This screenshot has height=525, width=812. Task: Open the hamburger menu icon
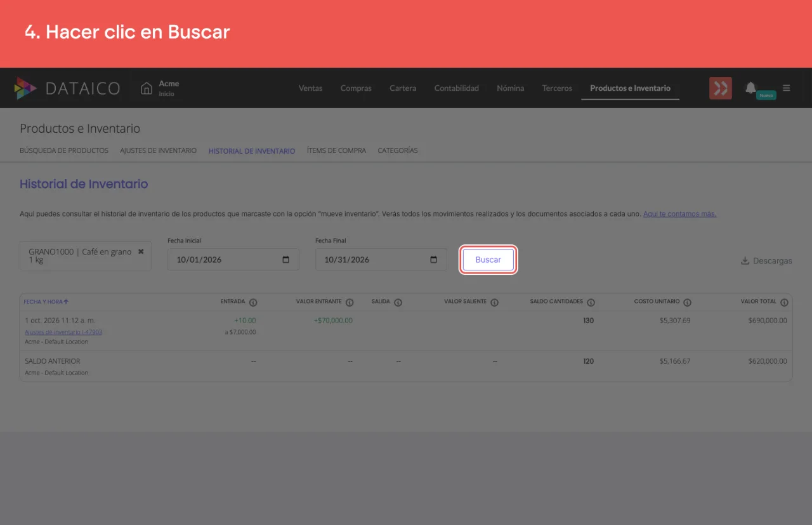pos(787,88)
